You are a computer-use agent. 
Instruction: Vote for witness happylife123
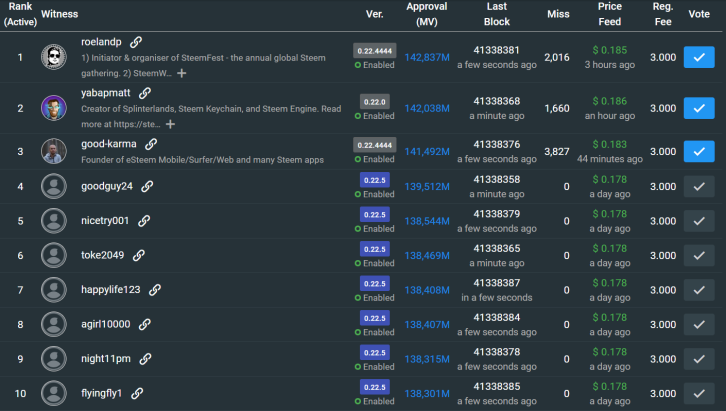(699, 290)
